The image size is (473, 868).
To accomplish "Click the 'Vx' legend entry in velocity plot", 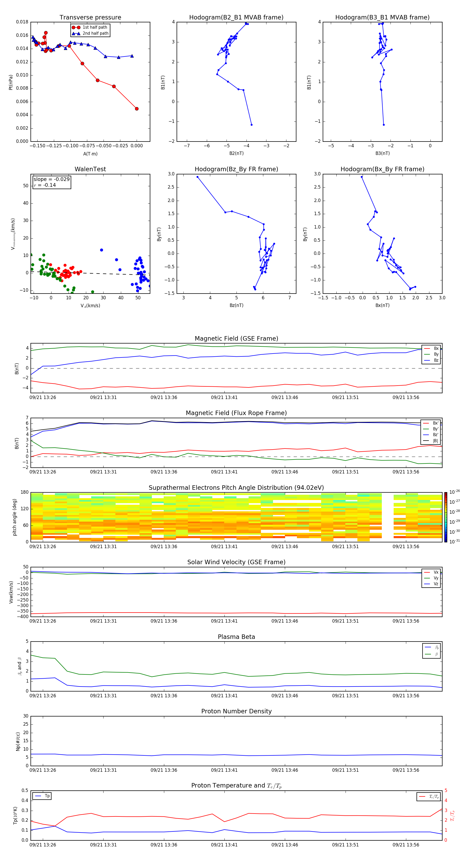I will [x=431, y=572].
